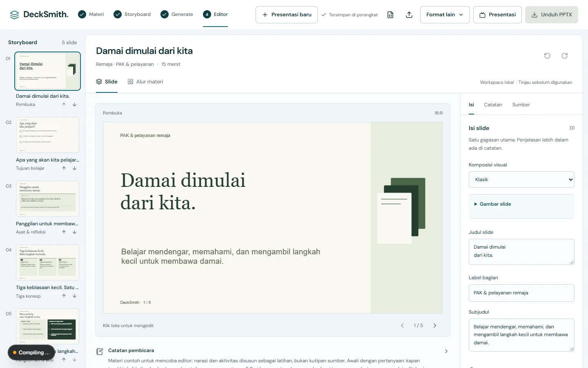Click the slide heading "Damai dimulai dari kita."

tap(183, 191)
